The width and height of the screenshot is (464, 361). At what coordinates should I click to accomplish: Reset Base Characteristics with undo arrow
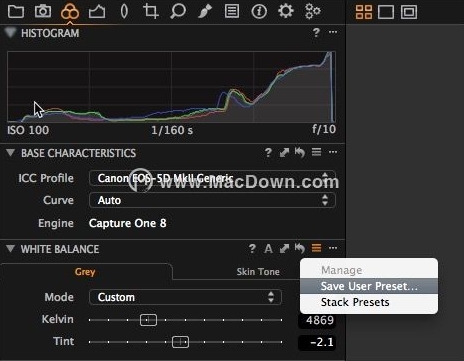tap(300, 153)
